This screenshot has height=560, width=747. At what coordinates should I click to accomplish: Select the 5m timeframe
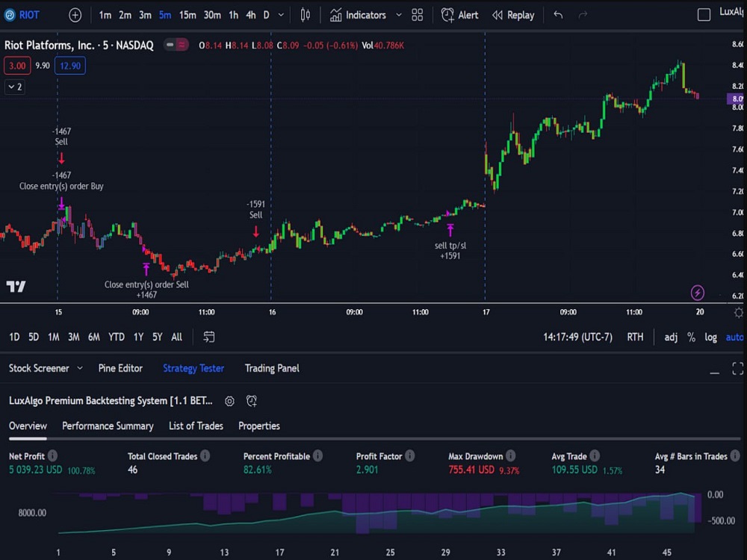click(165, 15)
